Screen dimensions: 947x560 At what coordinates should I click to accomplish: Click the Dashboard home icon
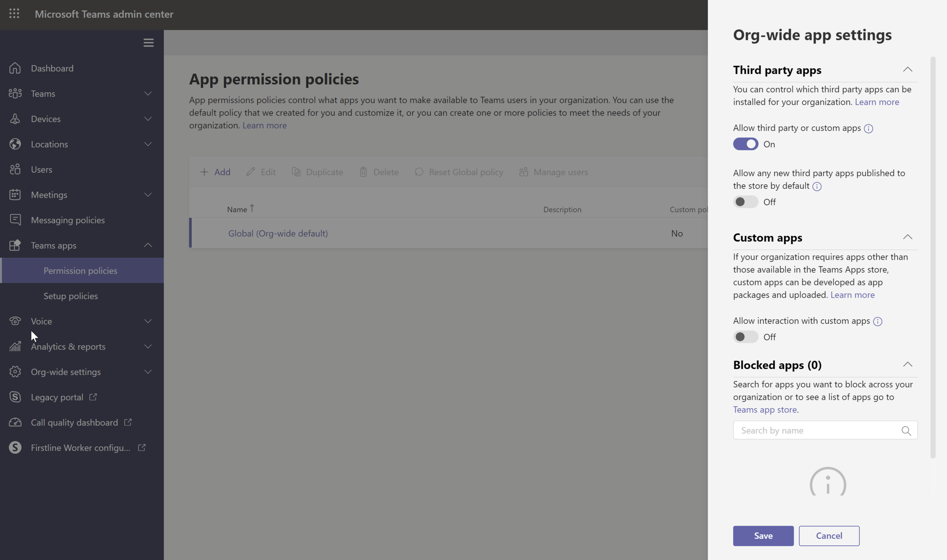click(15, 68)
